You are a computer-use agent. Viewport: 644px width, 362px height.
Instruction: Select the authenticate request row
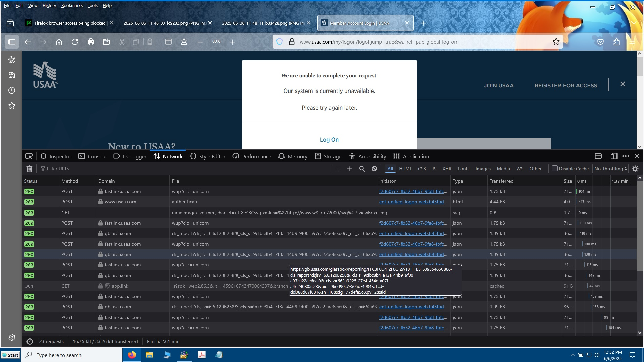[329, 202]
